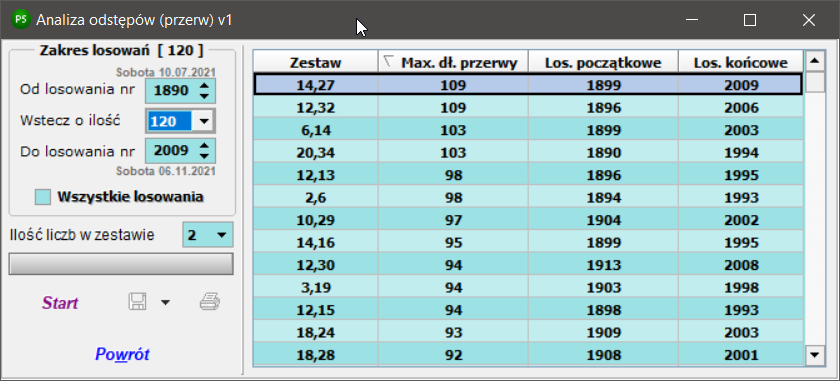The width and height of the screenshot is (840, 381).
Task: Minimize the Analiza odstępów window
Action: (x=692, y=20)
